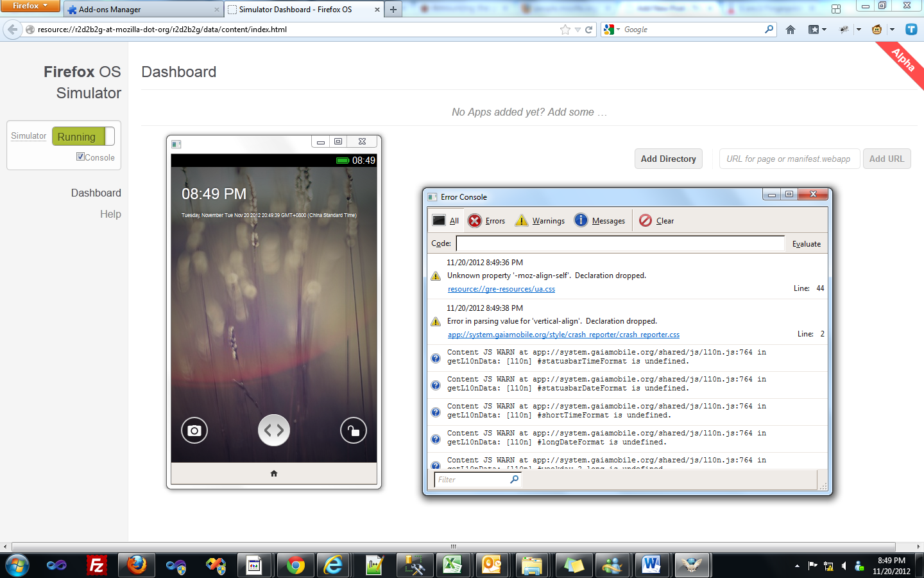Click the Firebug bug icon in toolbar
924x578 pixels.
[844, 30]
